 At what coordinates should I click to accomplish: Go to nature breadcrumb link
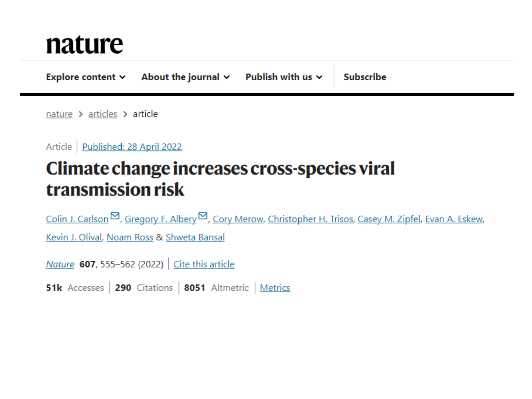pos(59,114)
